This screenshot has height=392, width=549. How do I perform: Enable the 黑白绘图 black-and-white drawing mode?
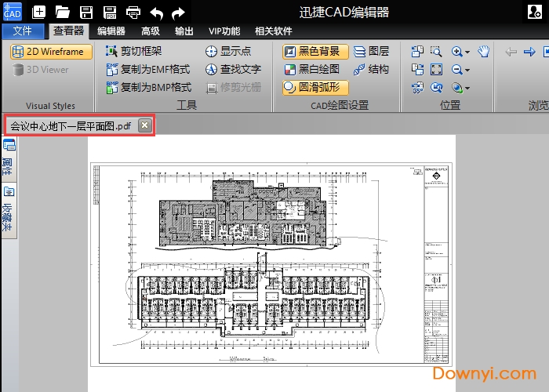click(x=312, y=69)
